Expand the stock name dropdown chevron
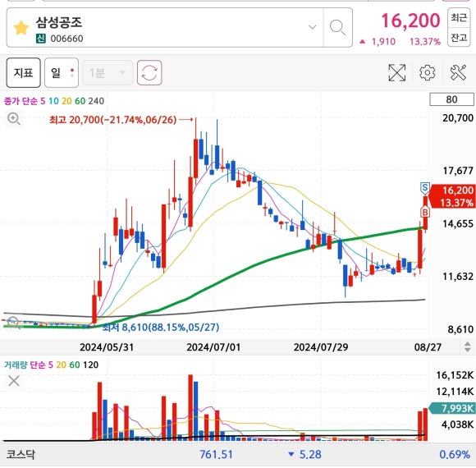The image size is (476, 468). [x=312, y=27]
